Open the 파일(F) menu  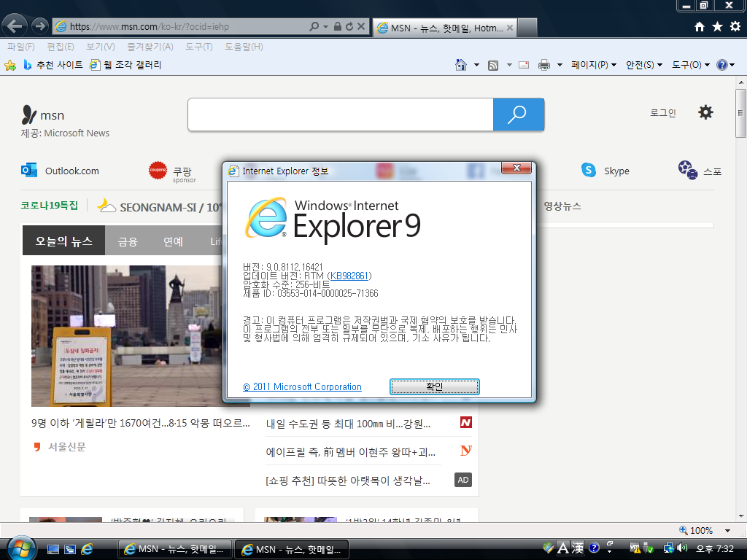click(21, 47)
